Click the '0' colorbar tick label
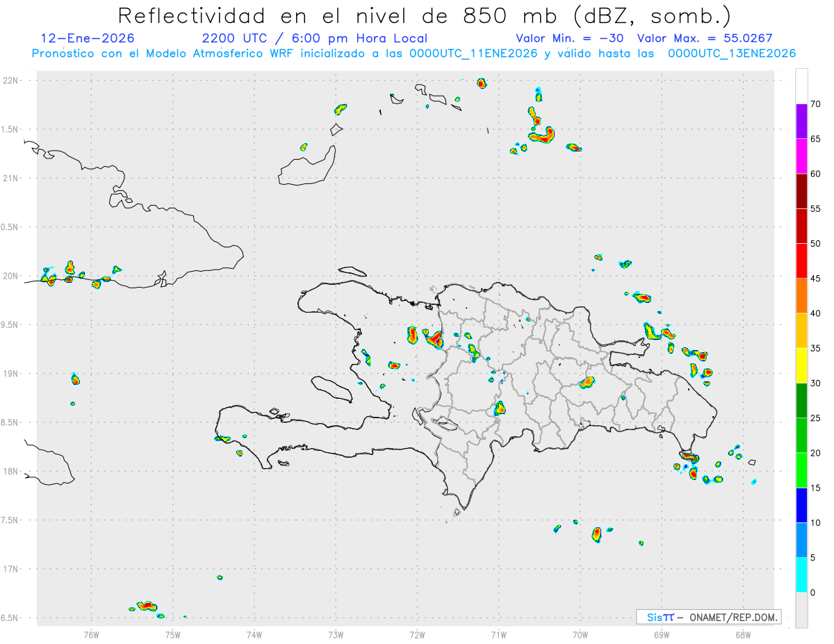 813,593
